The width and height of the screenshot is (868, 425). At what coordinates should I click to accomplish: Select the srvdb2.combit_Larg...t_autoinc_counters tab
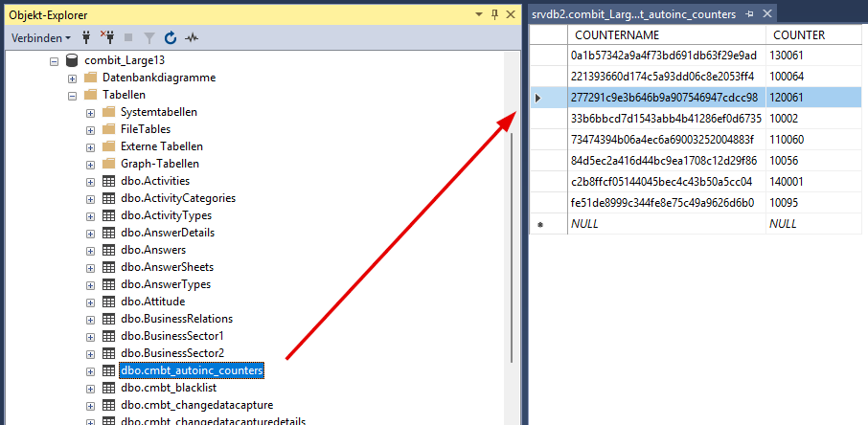pos(633,14)
